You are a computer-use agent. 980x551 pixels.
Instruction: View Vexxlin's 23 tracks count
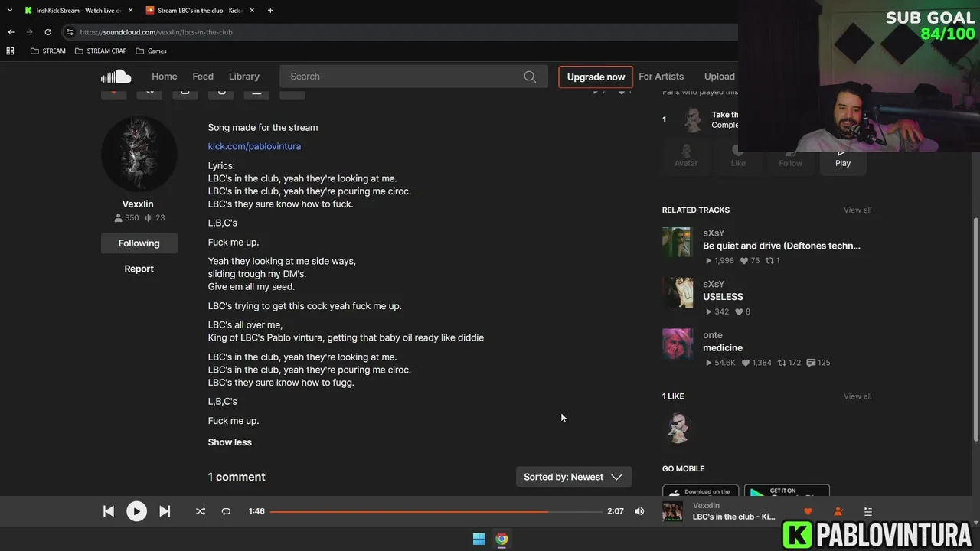tap(155, 218)
